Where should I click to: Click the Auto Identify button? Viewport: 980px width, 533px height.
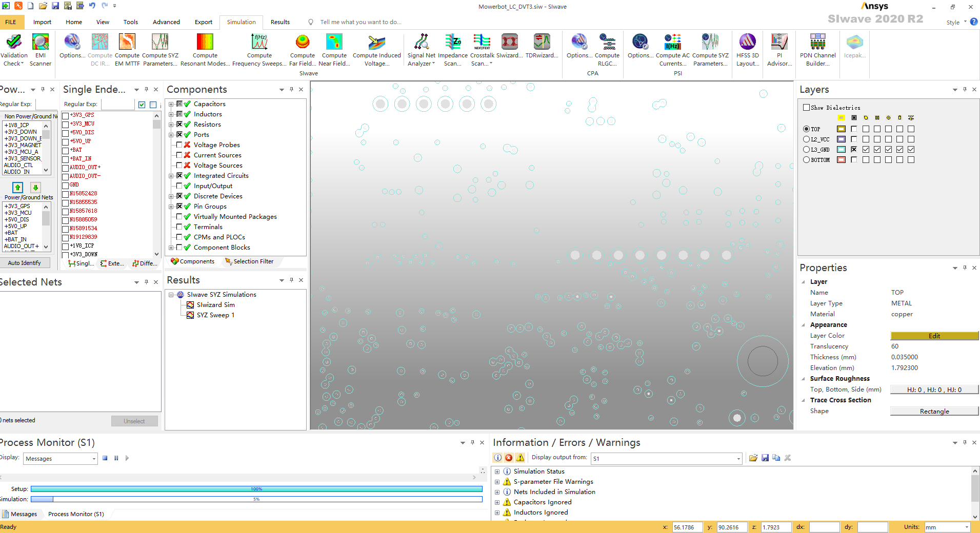pos(25,262)
